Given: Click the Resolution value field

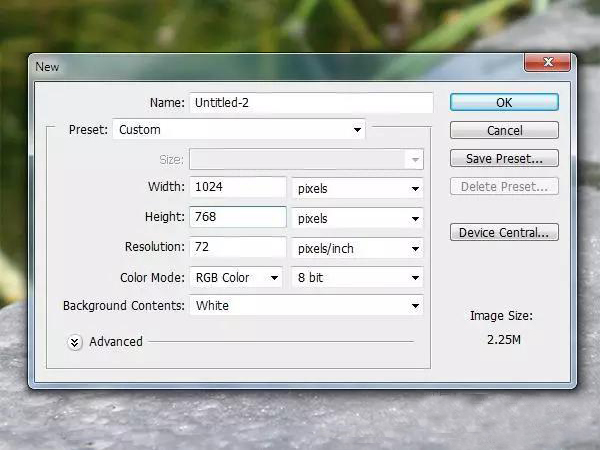Looking at the screenshot, I should pos(238,247).
